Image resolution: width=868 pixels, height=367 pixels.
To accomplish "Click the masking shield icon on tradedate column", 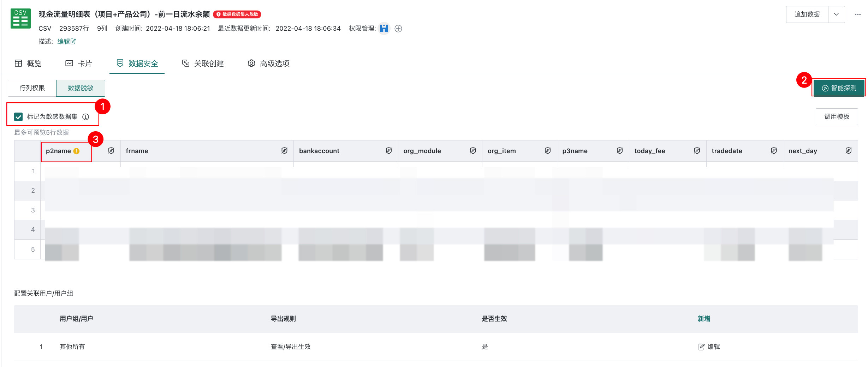I will [774, 151].
